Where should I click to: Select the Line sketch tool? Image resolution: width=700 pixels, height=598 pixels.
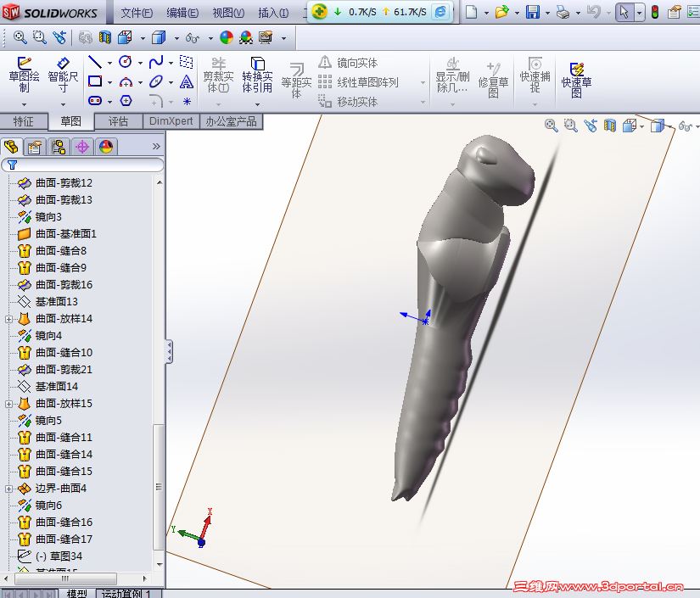pos(93,62)
